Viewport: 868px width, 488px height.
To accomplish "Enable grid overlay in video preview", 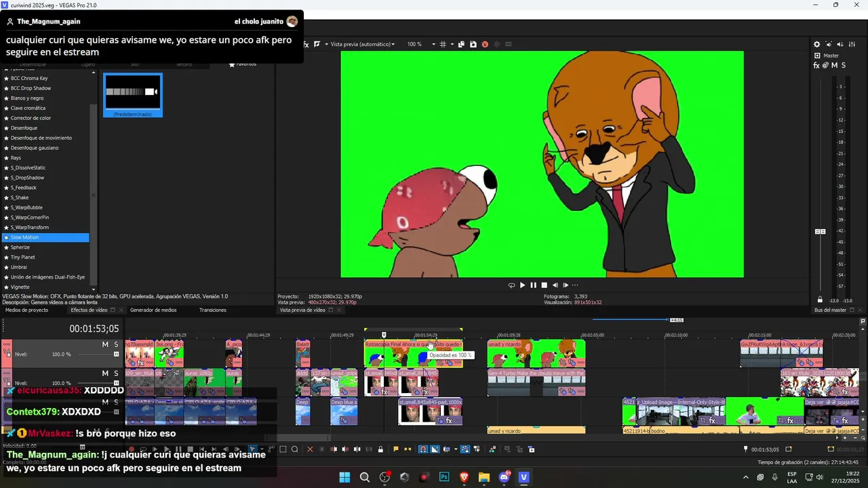I will (x=443, y=44).
